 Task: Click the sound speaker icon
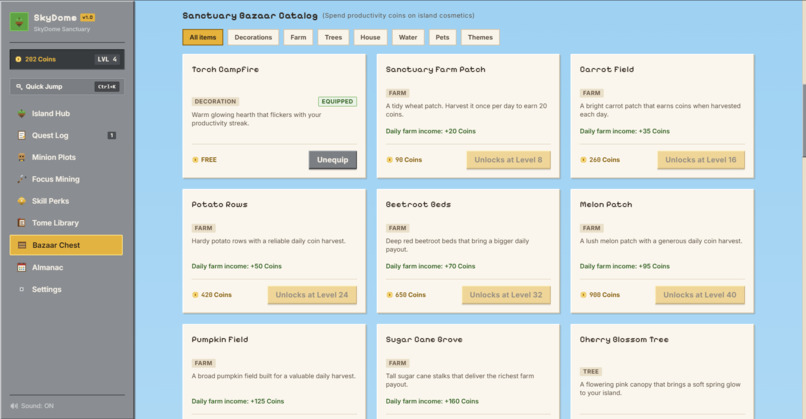coord(14,406)
